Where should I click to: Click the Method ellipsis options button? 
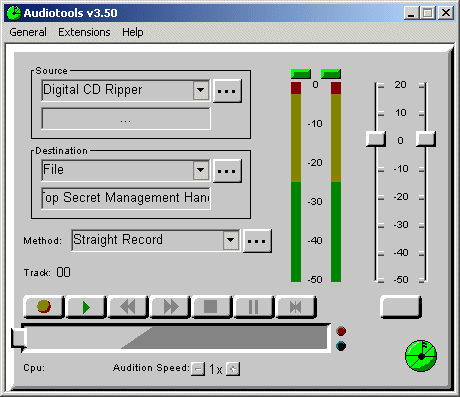pos(257,241)
